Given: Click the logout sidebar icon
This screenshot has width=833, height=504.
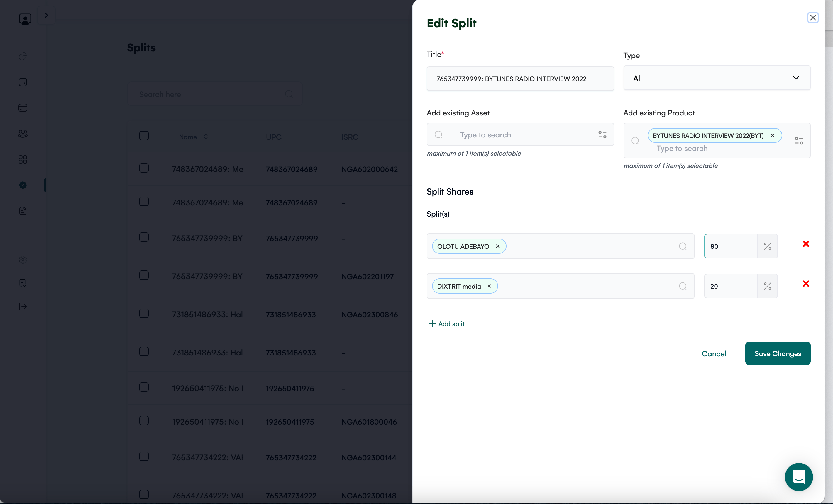Looking at the screenshot, I should [x=23, y=307].
